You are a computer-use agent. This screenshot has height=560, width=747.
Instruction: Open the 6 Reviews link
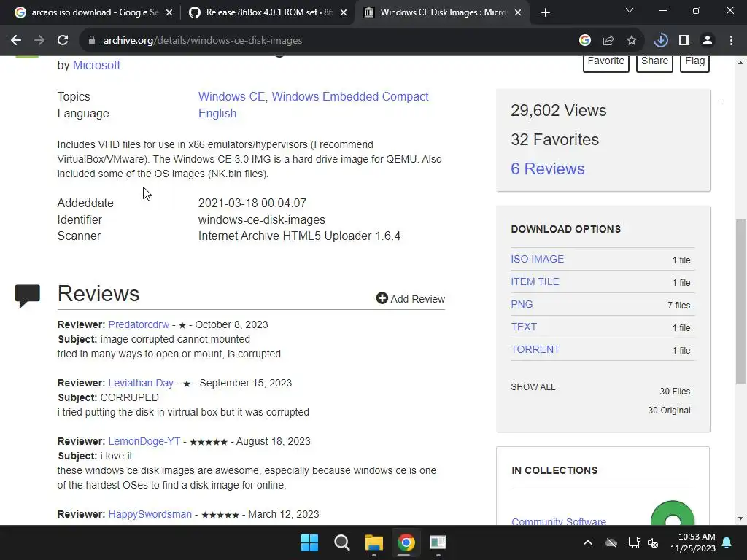pyautogui.click(x=547, y=168)
